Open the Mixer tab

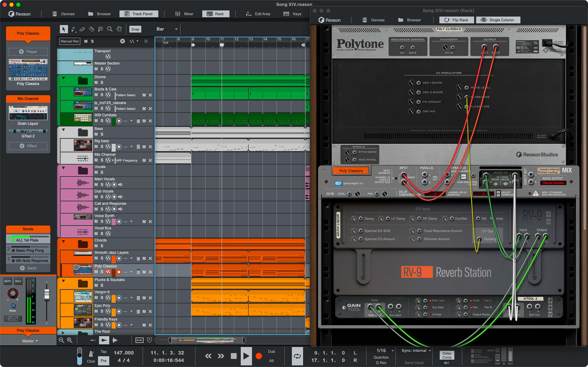tap(184, 14)
